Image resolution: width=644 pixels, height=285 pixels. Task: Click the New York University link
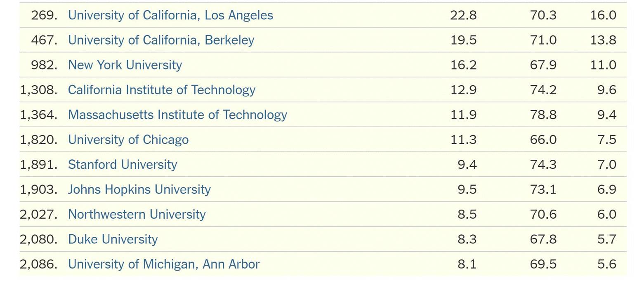pos(125,65)
